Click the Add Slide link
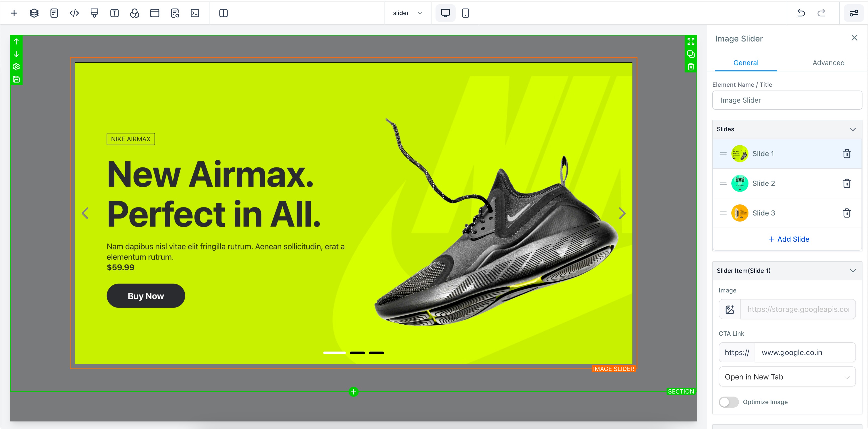Viewport: 868px width, 429px height. click(788, 239)
